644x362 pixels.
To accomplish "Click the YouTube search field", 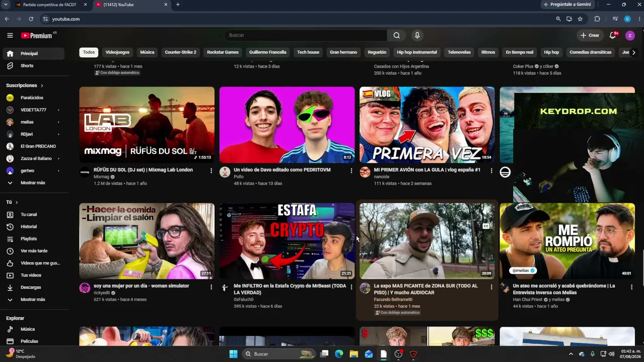I will point(306,35).
